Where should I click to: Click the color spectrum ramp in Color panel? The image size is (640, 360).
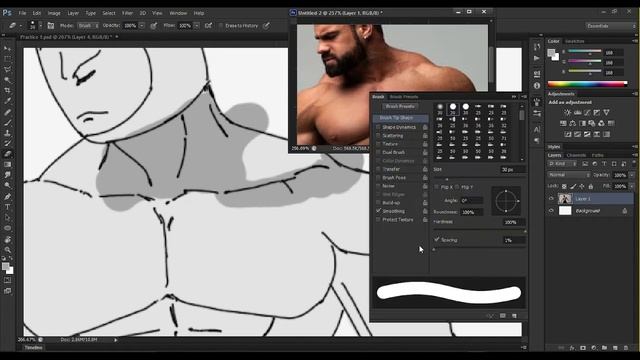click(x=587, y=84)
